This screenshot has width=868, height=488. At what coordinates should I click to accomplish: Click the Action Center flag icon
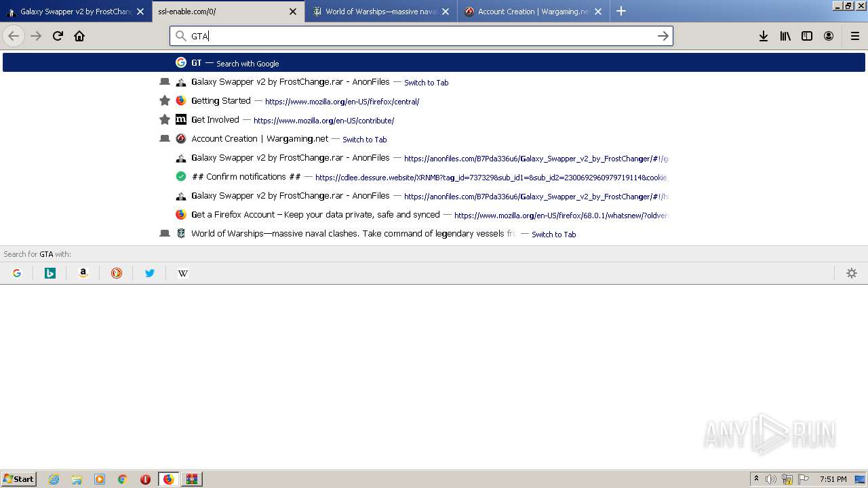pyautogui.click(x=803, y=479)
